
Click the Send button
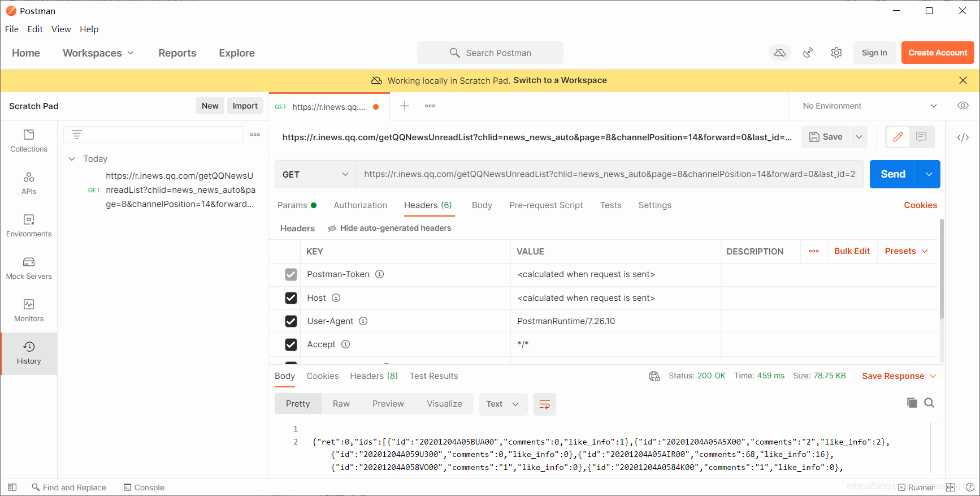click(x=893, y=174)
